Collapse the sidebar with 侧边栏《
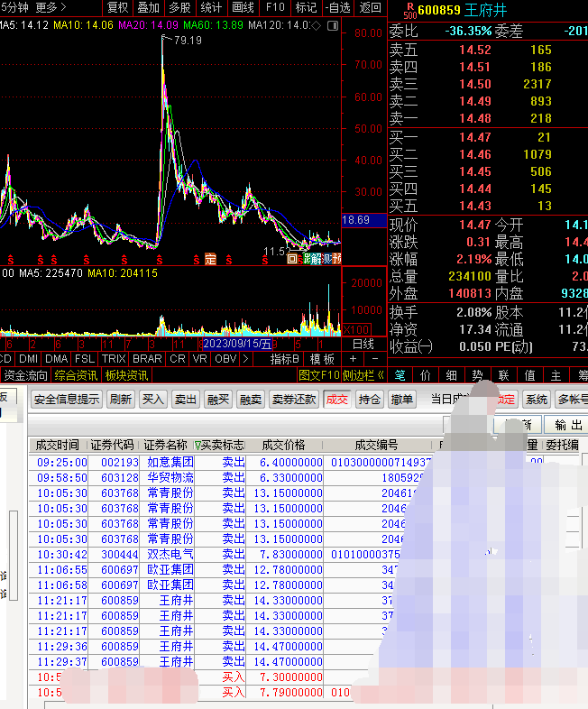 tap(363, 375)
